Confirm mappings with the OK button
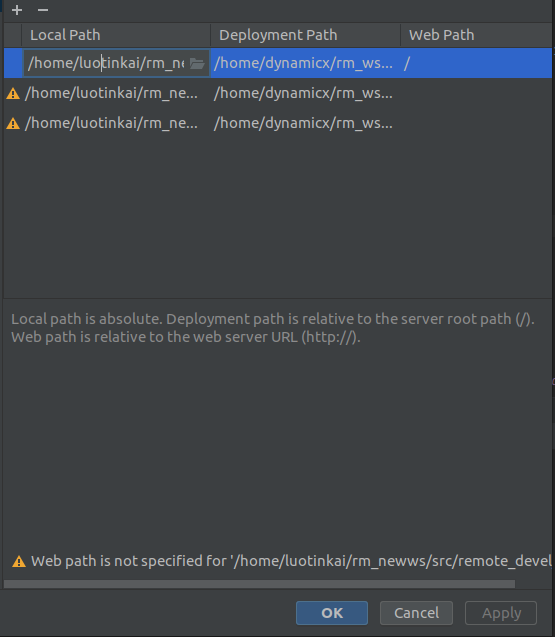The image size is (555, 637). tap(332, 613)
